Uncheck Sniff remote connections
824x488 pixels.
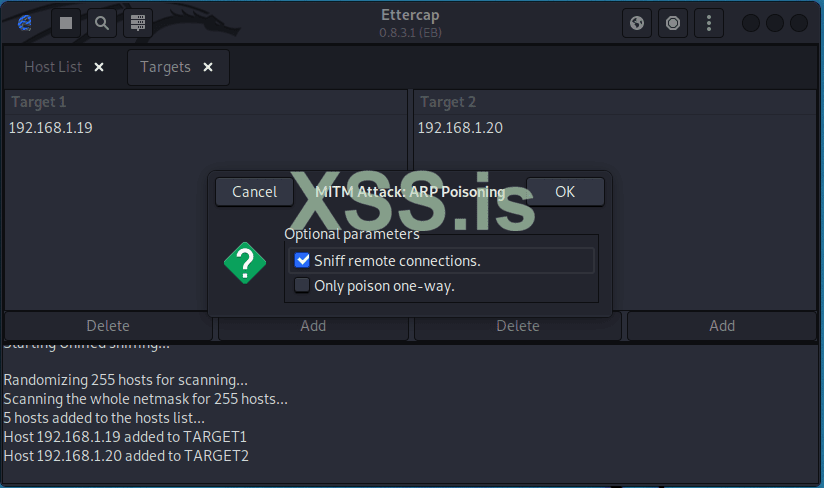(302, 260)
